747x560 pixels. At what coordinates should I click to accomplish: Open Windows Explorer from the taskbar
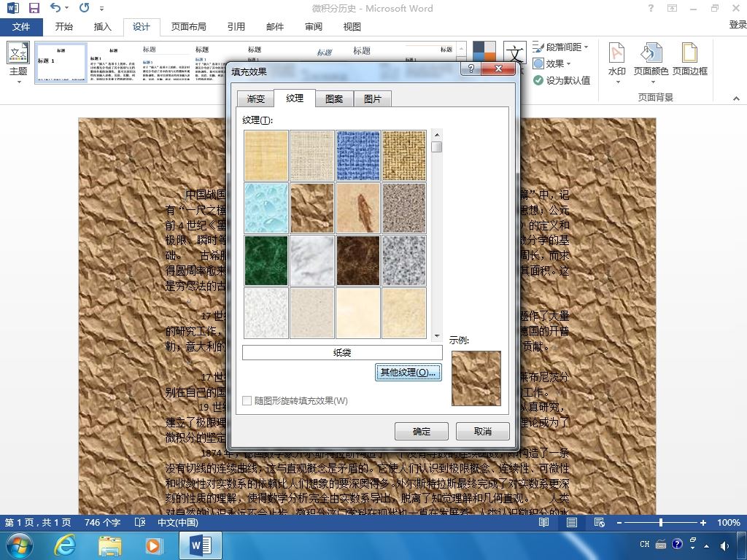(109, 545)
